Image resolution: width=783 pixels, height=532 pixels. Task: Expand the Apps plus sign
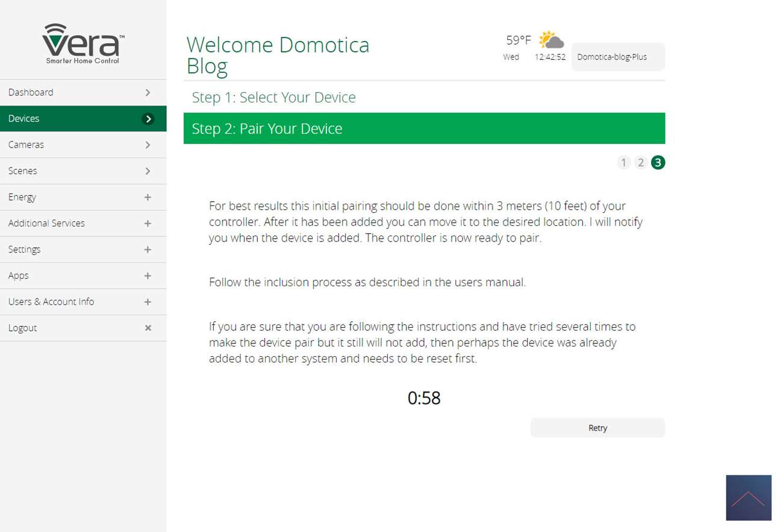148,276
